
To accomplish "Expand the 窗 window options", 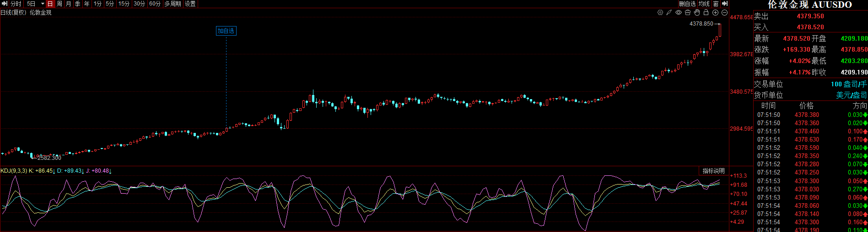I will [x=716, y=4].
